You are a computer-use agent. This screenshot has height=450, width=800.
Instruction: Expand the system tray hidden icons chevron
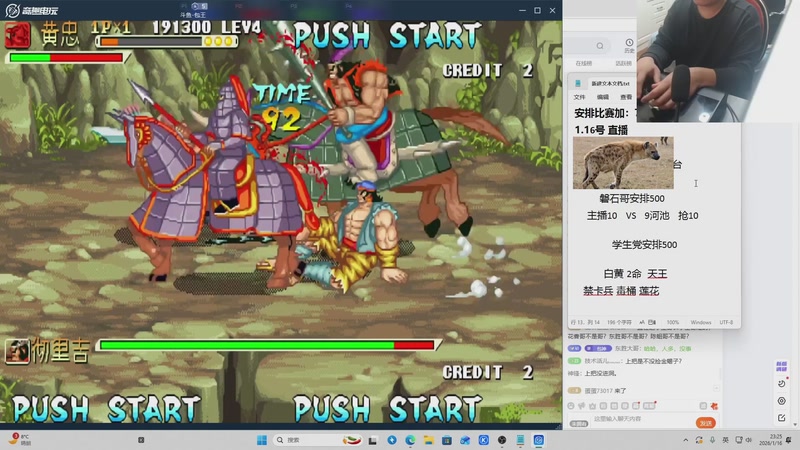(x=685, y=440)
